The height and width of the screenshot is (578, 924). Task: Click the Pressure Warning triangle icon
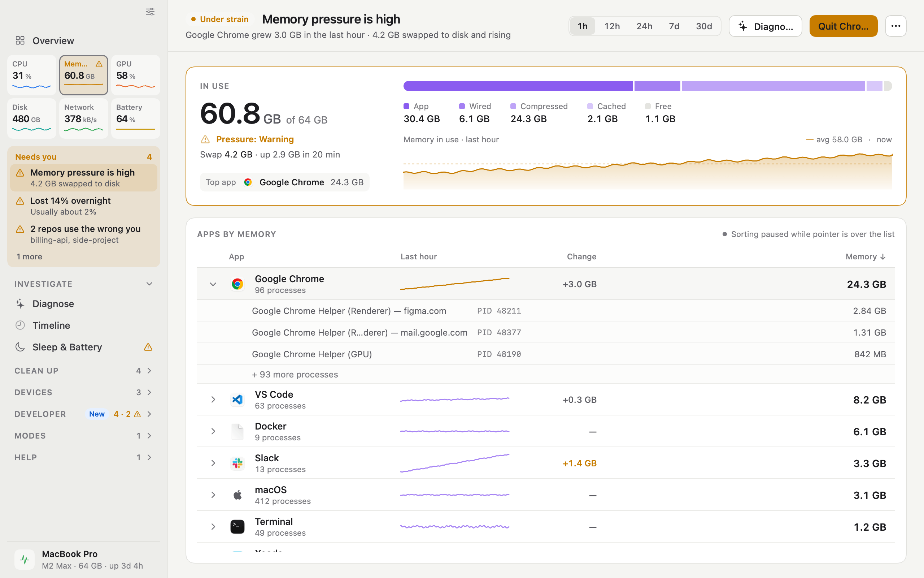pyautogui.click(x=205, y=139)
